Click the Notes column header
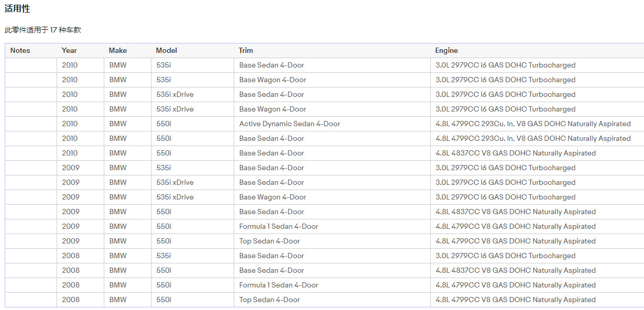644x310 pixels. (20, 51)
